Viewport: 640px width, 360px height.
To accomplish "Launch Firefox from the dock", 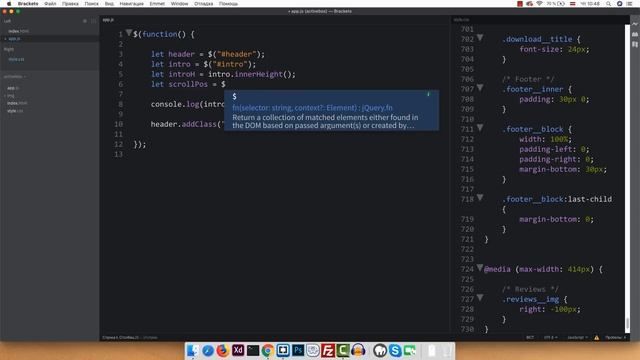I will click(222, 351).
